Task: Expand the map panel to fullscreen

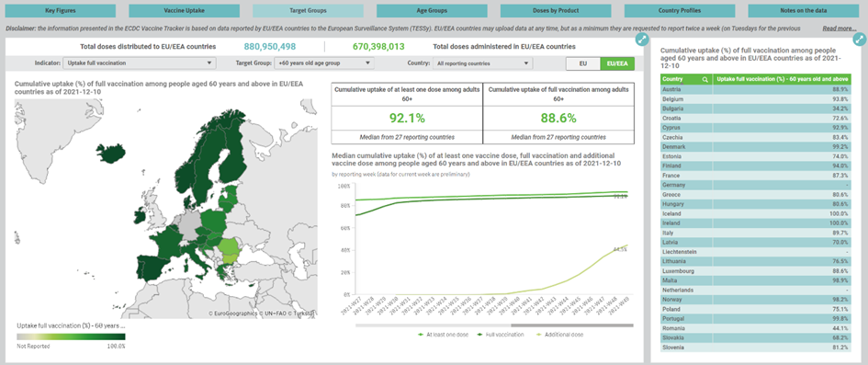Action: tap(642, 40)
